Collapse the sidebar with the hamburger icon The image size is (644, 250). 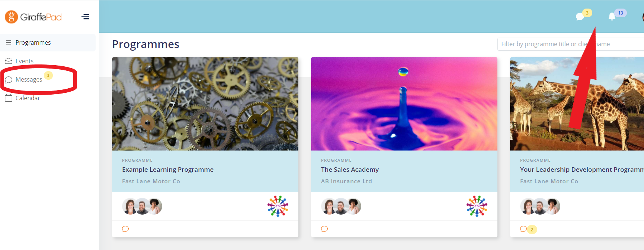86,17
